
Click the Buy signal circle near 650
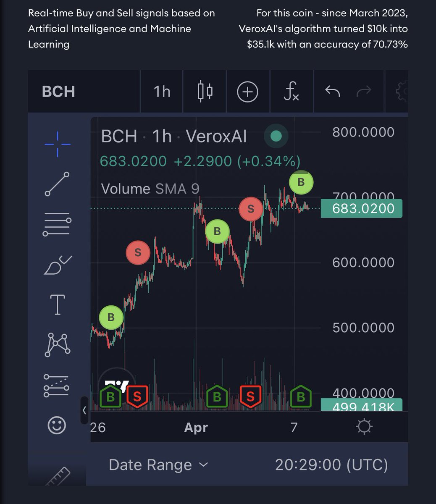(x=217, y=231)
